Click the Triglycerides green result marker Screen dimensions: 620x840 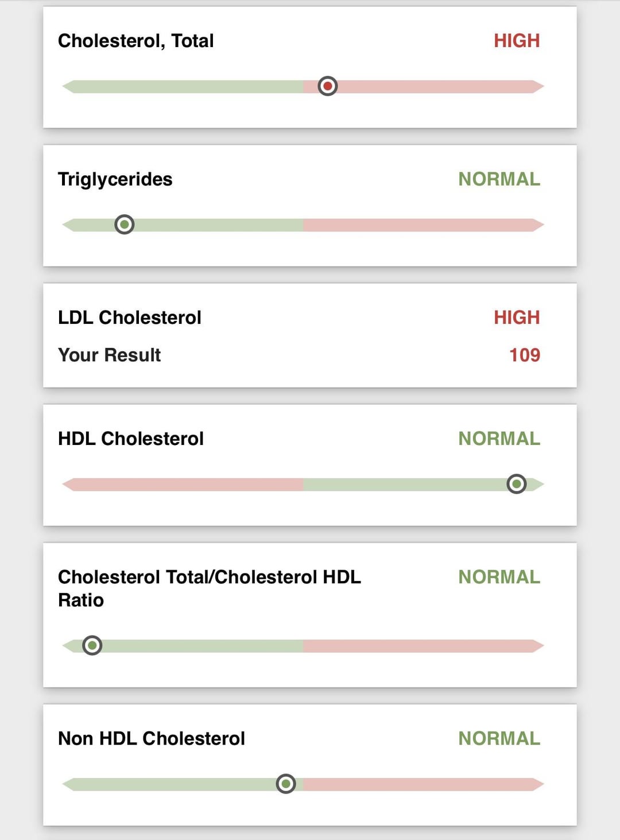[125, 224]
